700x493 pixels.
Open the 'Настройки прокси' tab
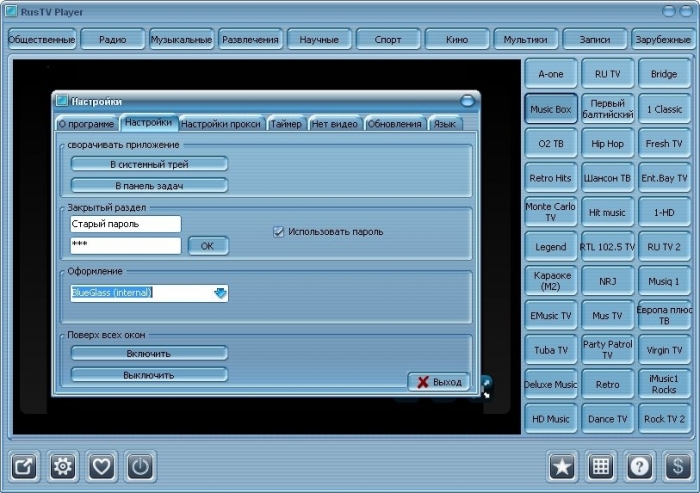point(221,124)
